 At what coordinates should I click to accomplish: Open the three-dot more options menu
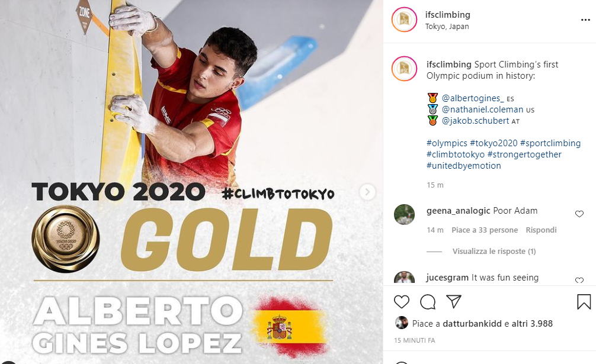(x=585, y=20)
